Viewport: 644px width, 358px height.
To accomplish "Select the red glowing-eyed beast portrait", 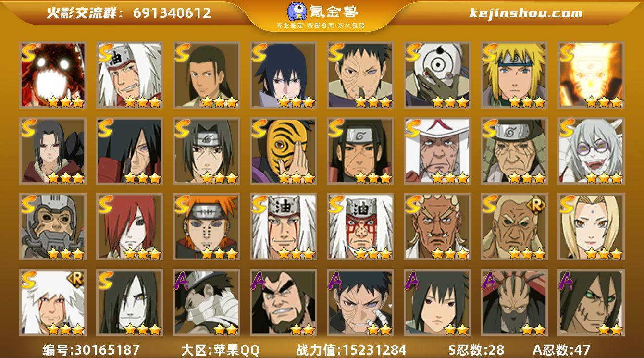I will pyautogui.click(x=52, y=75).
